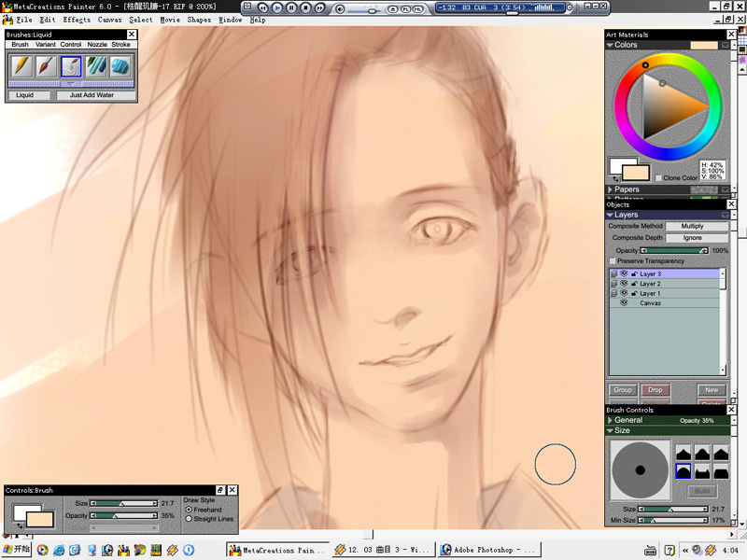
Task: Select the primary color rectangle in Art Materials
Action: tap(636, 173)
